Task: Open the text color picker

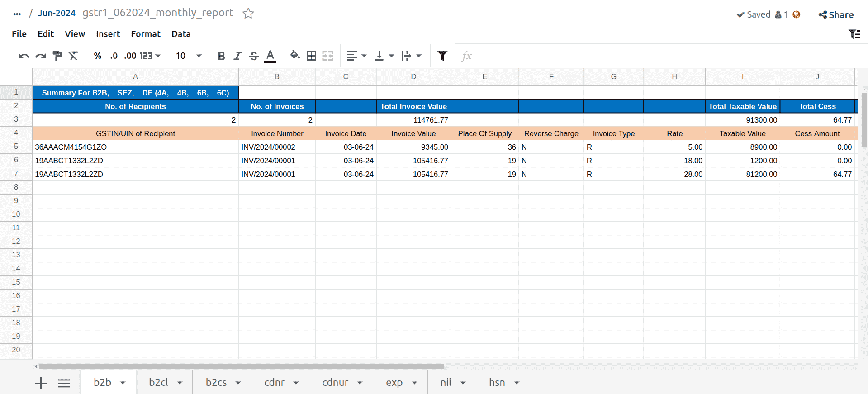Action: pos(270,56)
